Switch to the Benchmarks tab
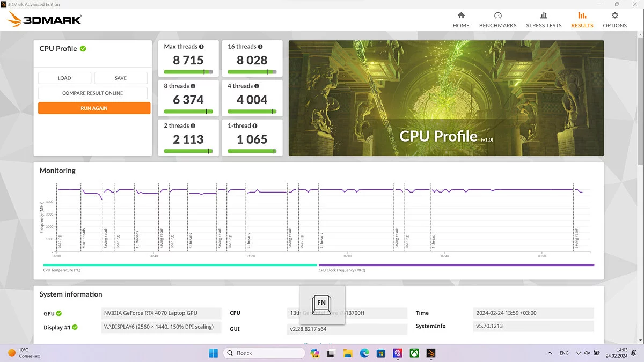 pos(497,20)
